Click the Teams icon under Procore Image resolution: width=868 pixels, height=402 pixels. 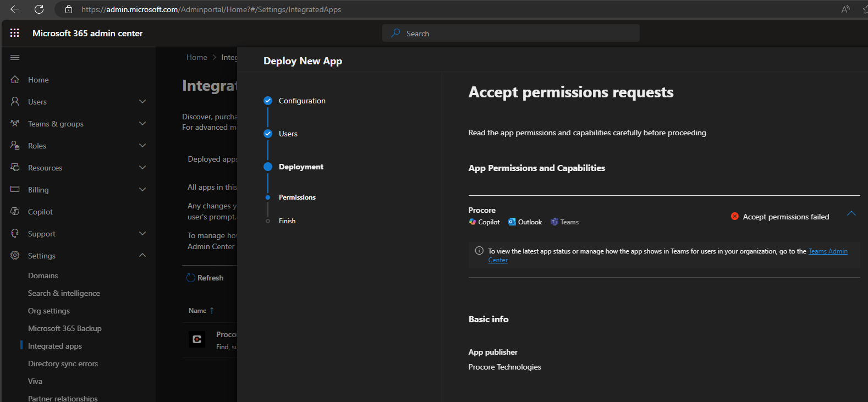(x=554, y=222)
